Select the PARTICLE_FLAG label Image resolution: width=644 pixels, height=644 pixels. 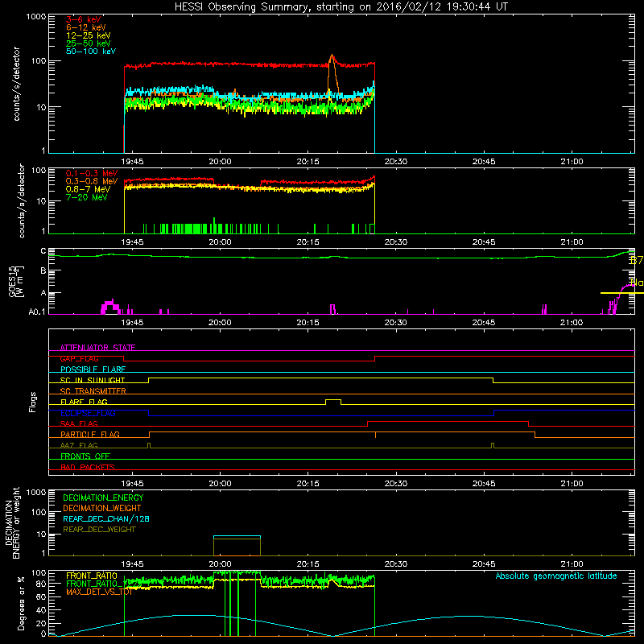click(x=90, y=434)
